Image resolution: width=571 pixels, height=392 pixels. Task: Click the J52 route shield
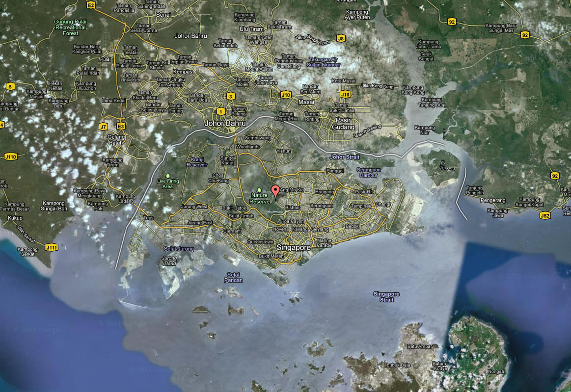tap(544, 215)
